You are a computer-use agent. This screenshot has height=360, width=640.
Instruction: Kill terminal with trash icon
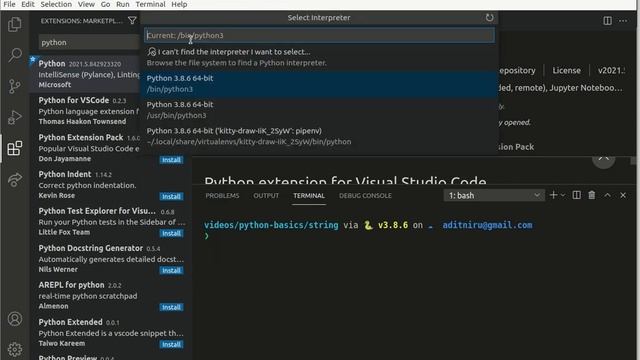coord(592,195)
